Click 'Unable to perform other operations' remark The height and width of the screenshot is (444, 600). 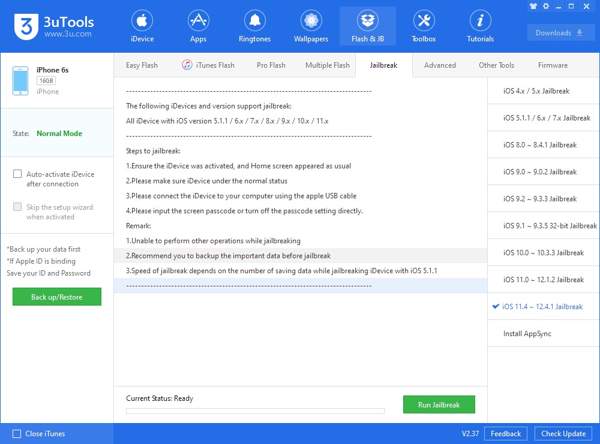coord(213,241)
